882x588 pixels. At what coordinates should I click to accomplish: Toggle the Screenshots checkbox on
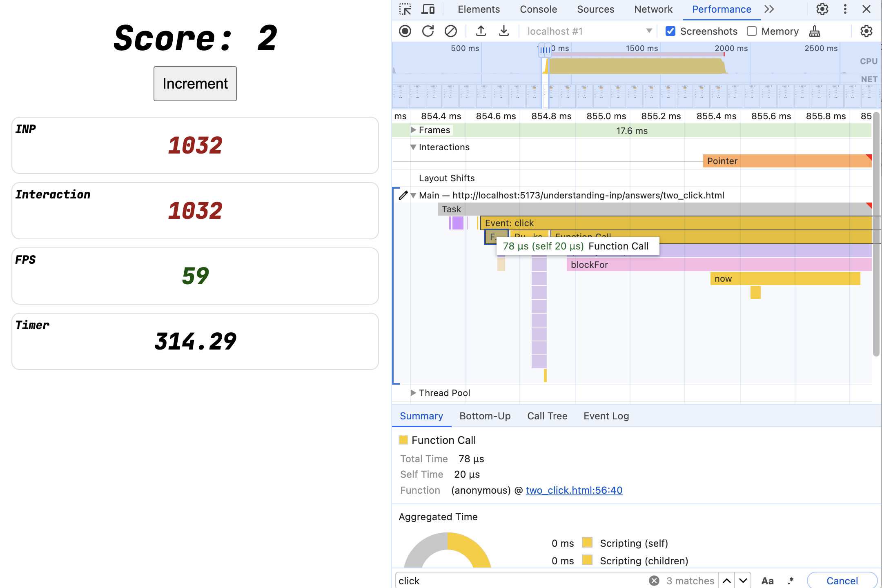click(x=670, y=31)
